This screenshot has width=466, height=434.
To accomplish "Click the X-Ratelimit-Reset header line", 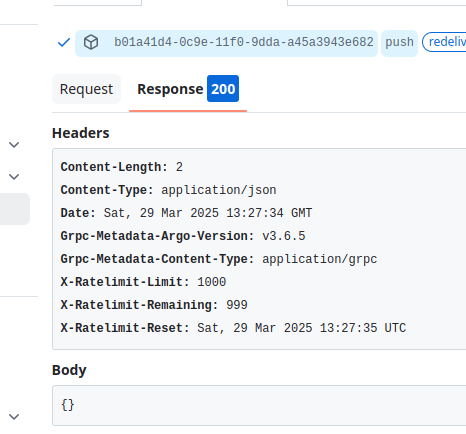I will tap(233, 328).
